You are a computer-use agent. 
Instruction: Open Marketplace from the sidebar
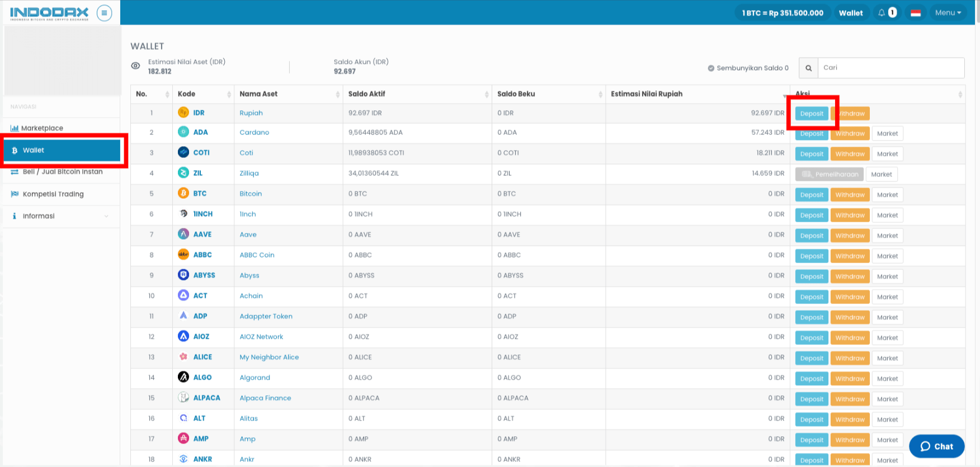42,128
